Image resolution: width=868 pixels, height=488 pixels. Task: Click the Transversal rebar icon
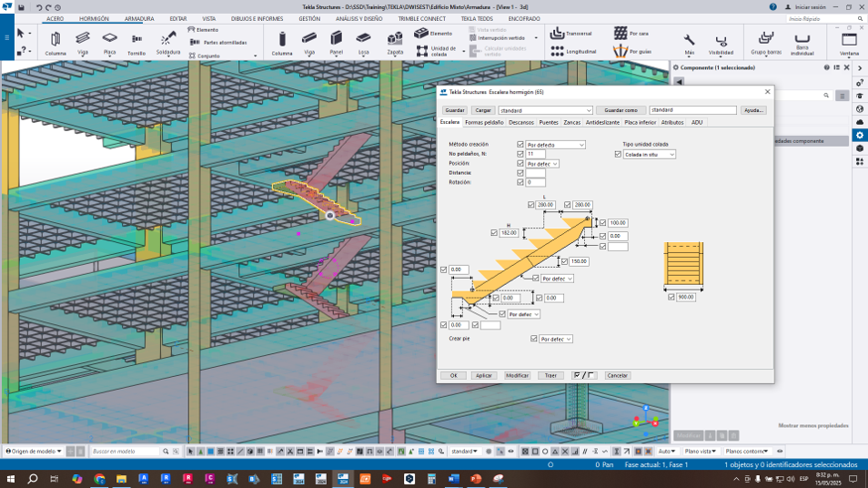pos(557,33)
